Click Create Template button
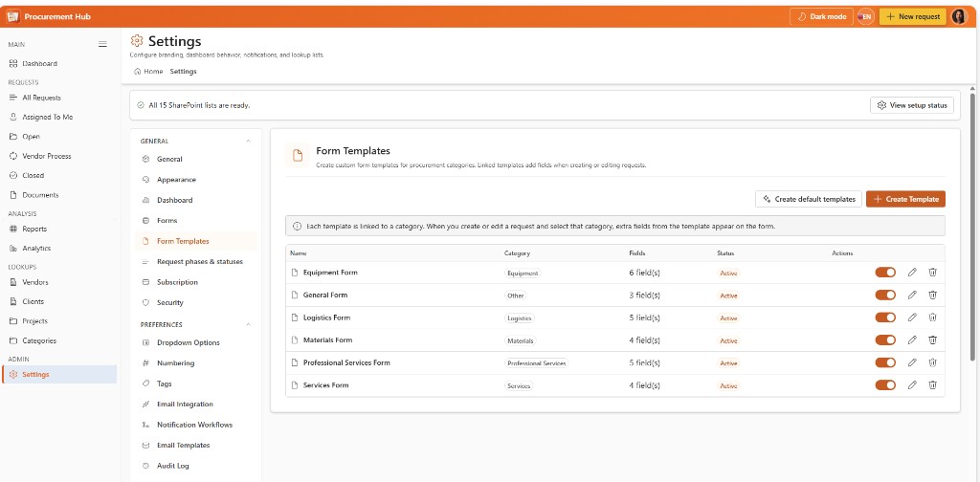 pos(905,199)
